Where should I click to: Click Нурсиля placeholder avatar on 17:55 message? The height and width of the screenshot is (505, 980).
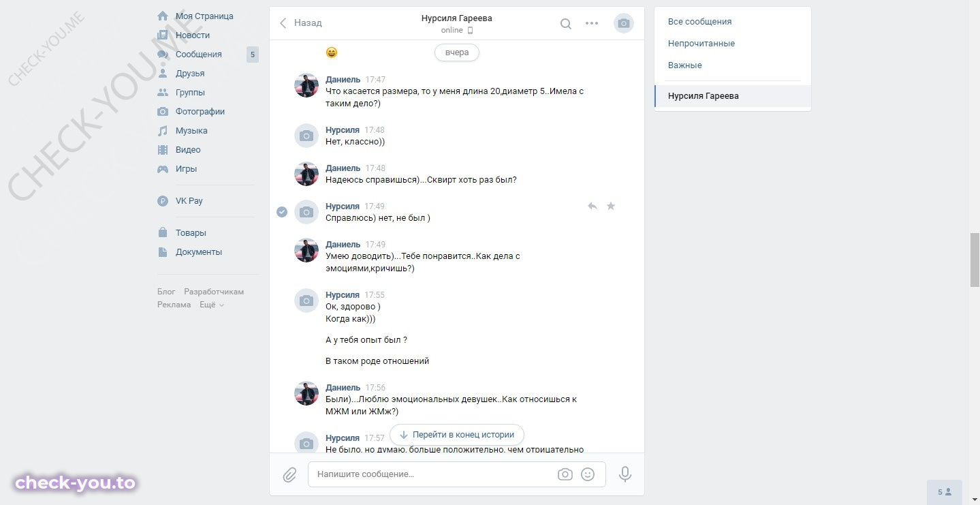pos(306,301)
